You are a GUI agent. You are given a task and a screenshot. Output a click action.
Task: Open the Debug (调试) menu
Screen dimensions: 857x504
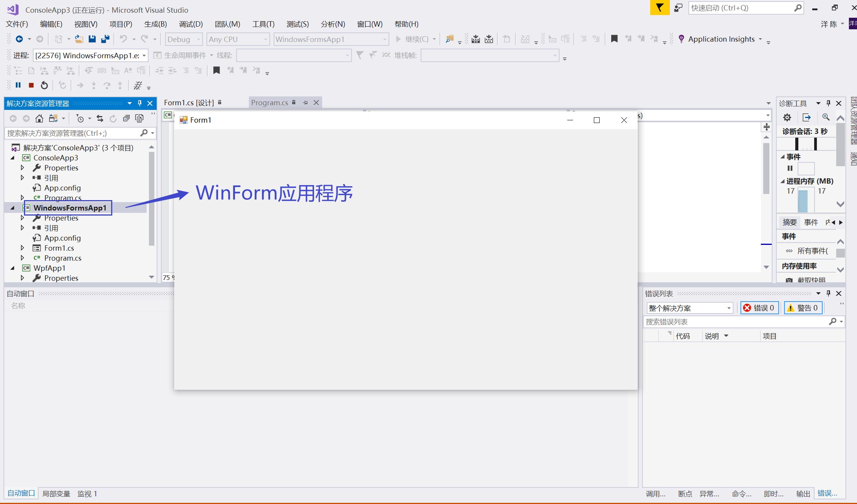pos(191,24)
